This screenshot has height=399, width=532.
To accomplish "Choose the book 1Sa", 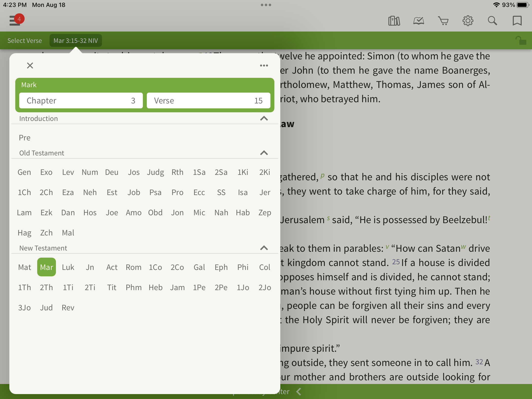I will tap(199, 172).
